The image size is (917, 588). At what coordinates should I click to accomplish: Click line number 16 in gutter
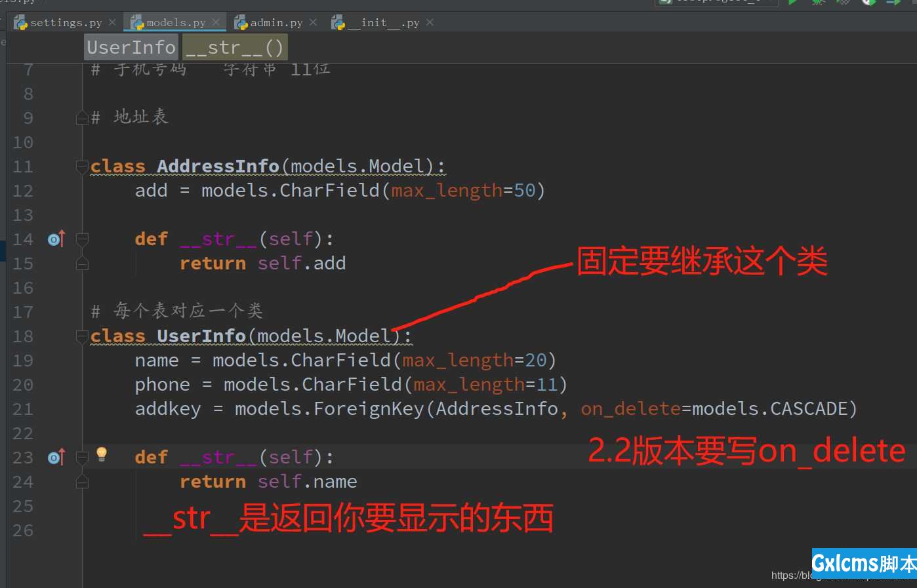click(23, 288)
